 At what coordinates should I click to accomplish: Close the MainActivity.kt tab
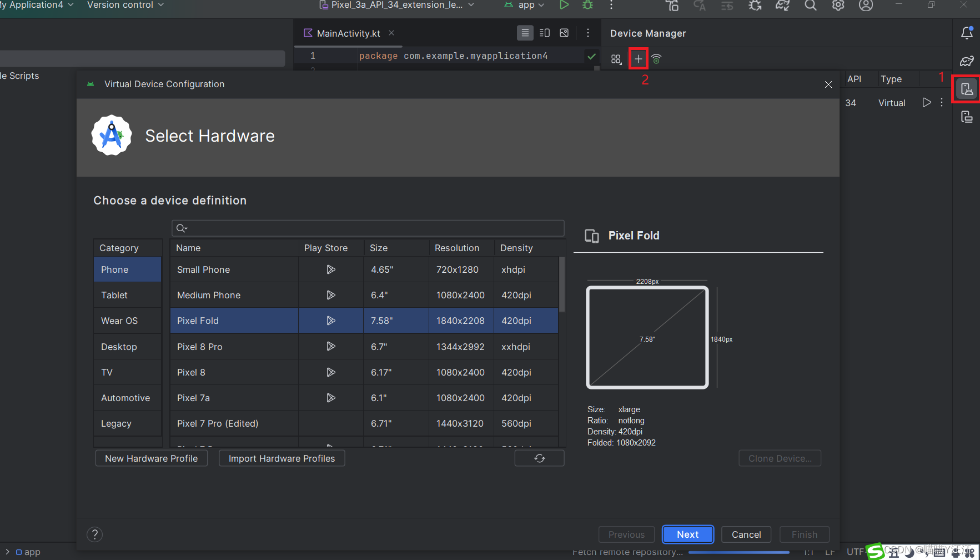click(x=391, y=33)
